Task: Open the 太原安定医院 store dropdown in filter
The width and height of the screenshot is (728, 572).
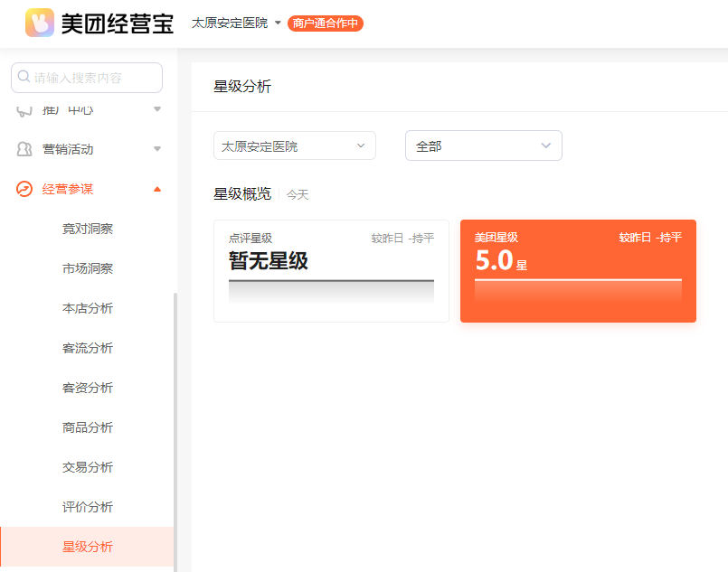Action: click(x=294, y=145)
